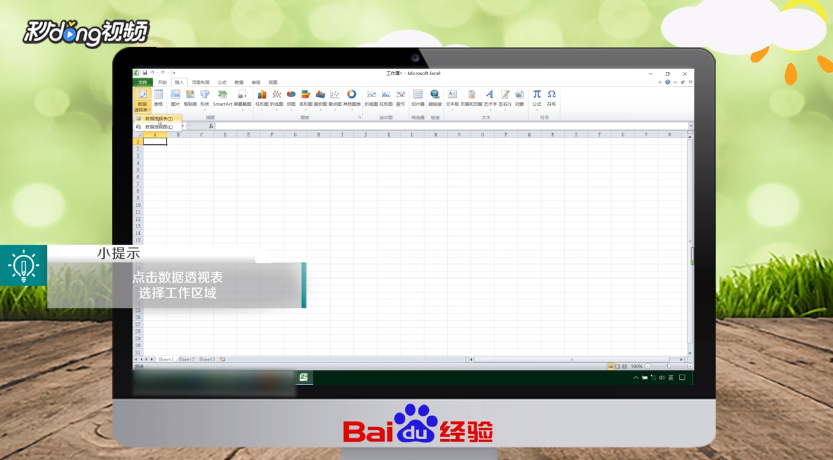This screenshot has width=833, height=460.
Task: Click the 数据透视表 PivotTable ribbon button
Action: [x=142, y=100]
